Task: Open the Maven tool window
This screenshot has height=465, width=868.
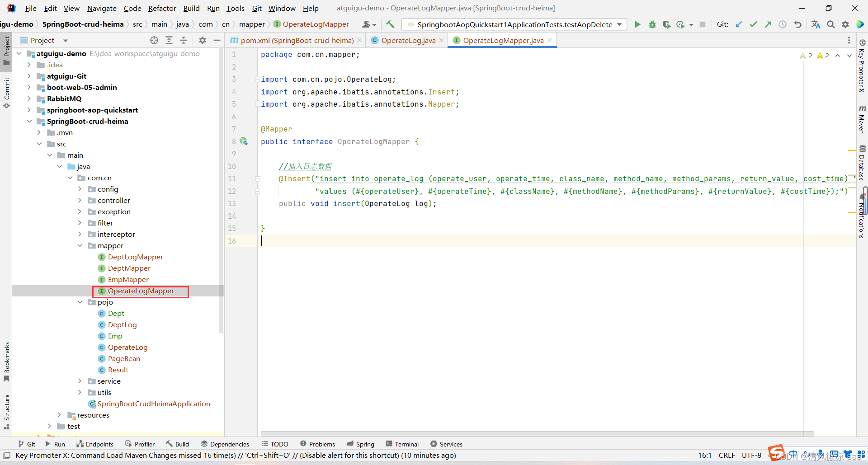Action: pos(862,120)
